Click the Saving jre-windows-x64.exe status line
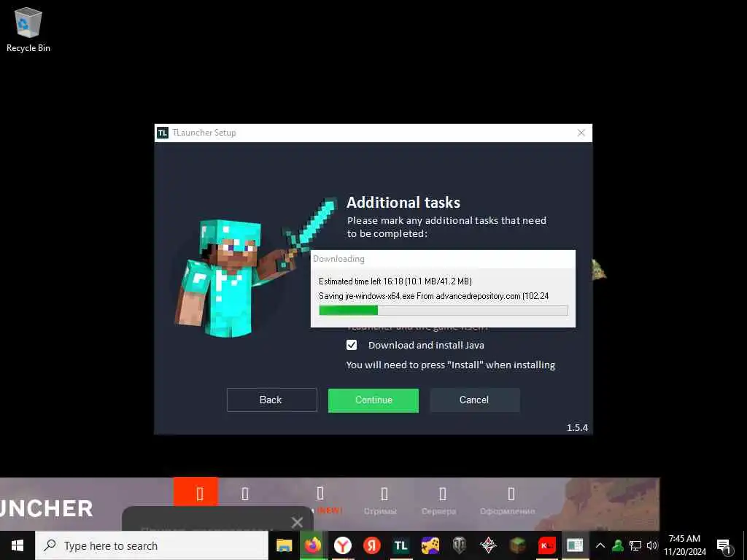 pyautogui.click(x=433, y=296)
